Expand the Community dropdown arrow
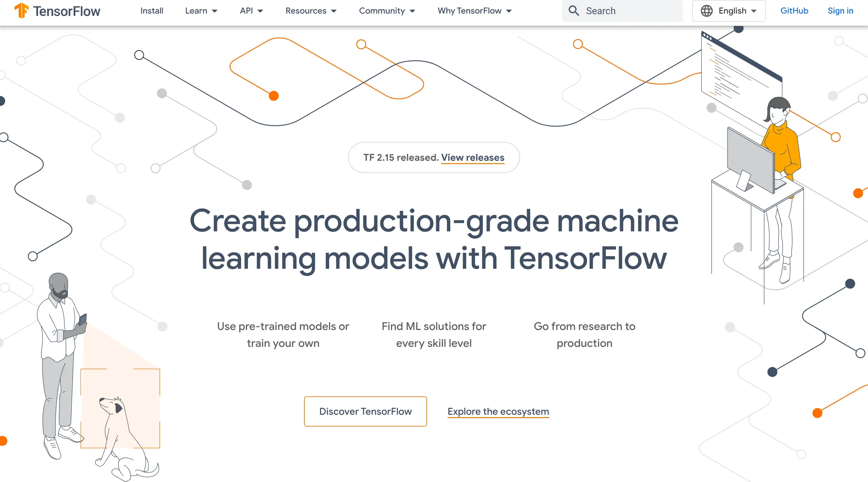 tap(412, 11)
